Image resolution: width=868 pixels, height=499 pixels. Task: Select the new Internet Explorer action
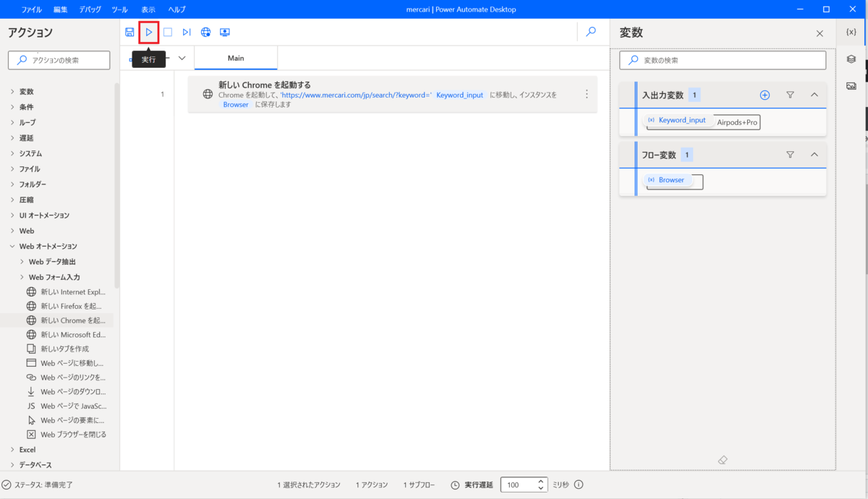[65, 292]
